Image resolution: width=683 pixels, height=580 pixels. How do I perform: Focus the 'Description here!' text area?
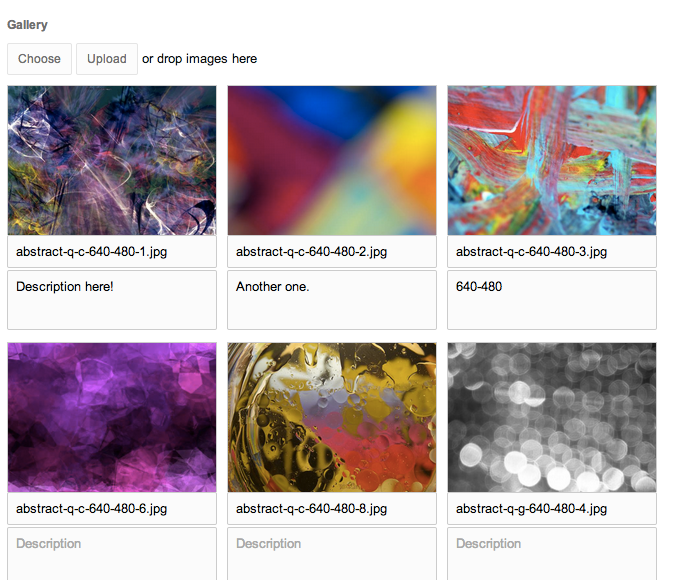112,300
